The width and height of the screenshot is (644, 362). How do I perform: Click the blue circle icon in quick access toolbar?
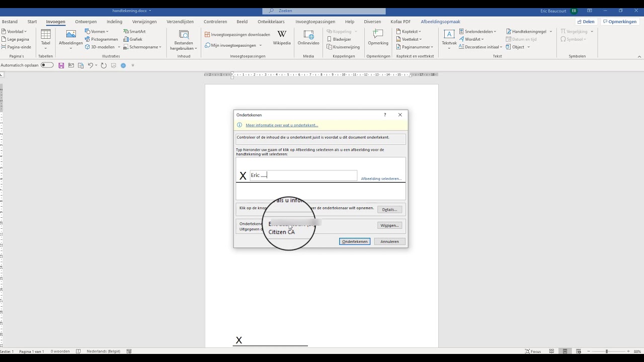coord(123,65)
